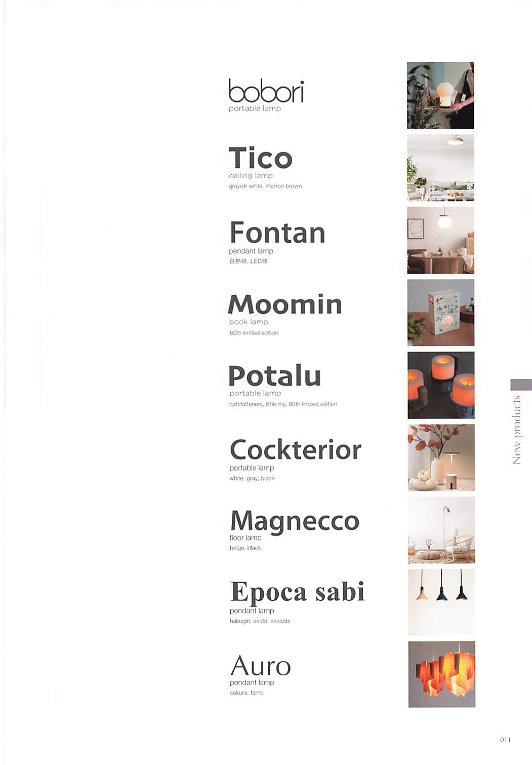The height and width of the screenshot is (765, 532).
Task: Click the page number 011
Action: point(505,740)
